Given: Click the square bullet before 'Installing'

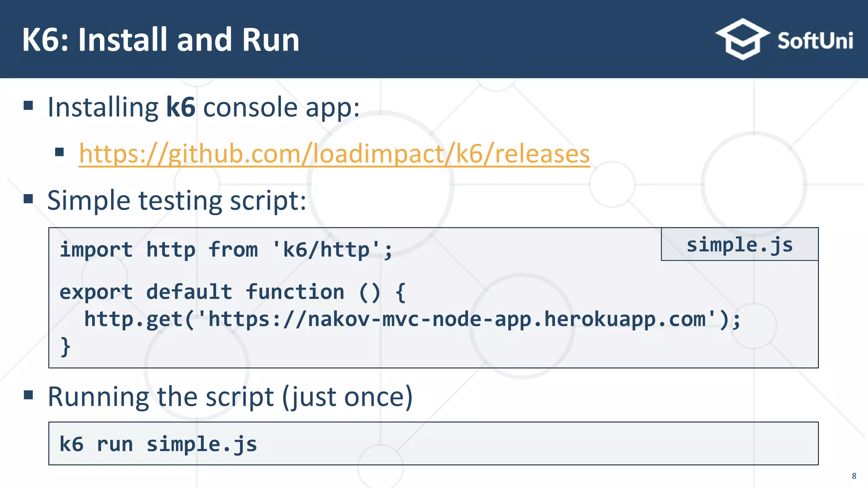Looking at the screenshot, I should [x=28, y=105].
